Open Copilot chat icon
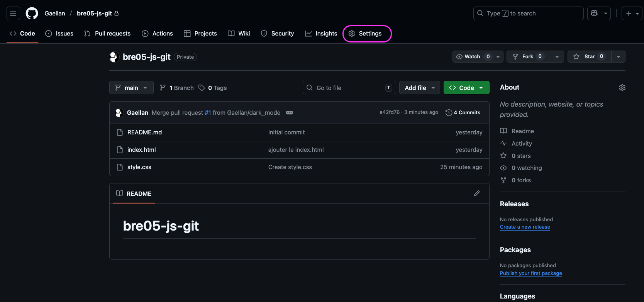 (x=594, y=14)
